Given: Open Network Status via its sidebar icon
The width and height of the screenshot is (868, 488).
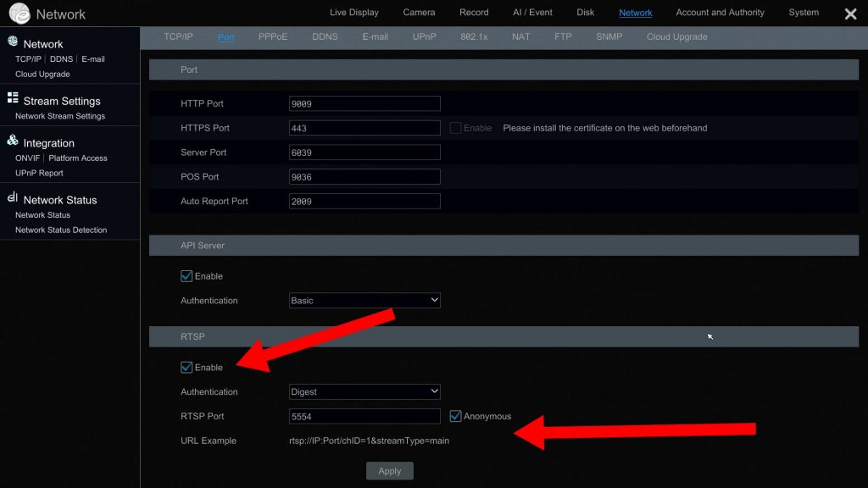Looking at the screenshot, I should click(x=12, y=198).
